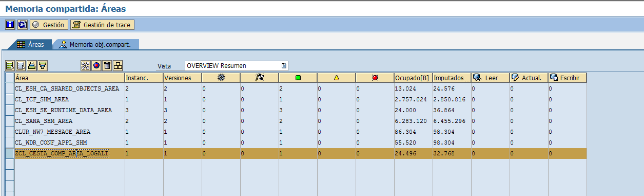This screenshot has height=196, width=644.
Task: Switch to the Áreas tab
Action: (x=30, y=45)
